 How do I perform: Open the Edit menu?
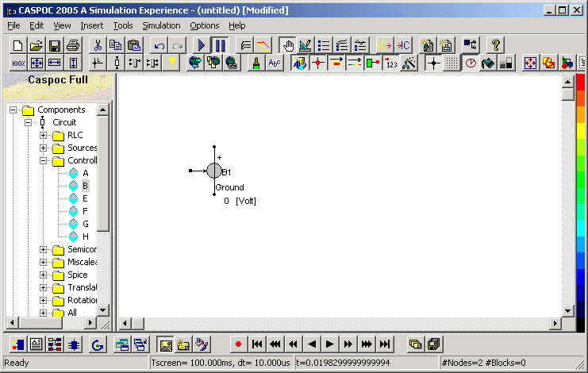point(37,25)
